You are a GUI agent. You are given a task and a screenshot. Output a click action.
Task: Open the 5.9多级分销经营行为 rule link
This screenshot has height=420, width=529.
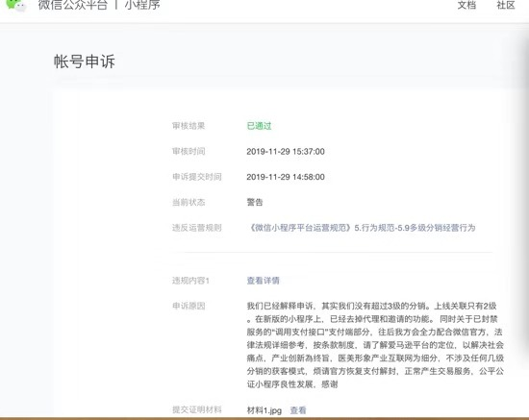pos(361,228)
